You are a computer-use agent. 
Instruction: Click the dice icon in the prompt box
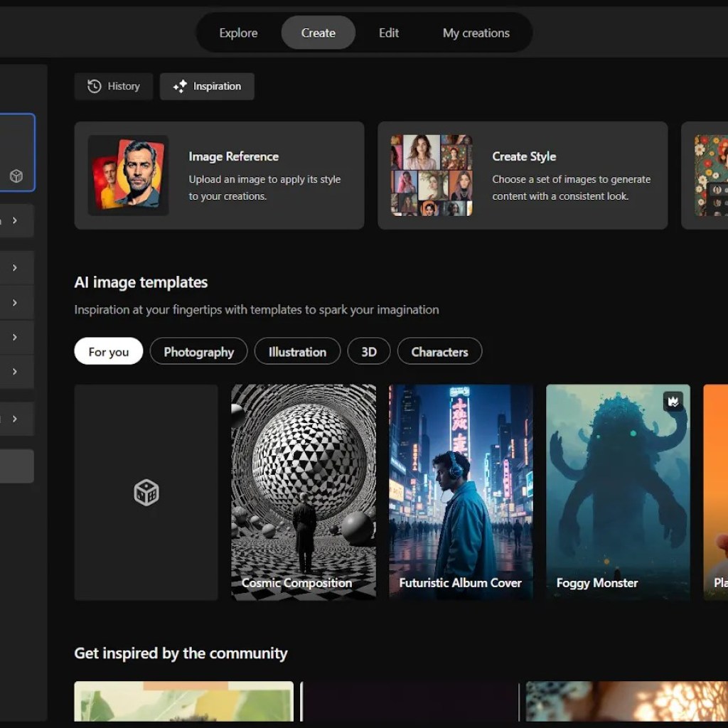(16, 176)
